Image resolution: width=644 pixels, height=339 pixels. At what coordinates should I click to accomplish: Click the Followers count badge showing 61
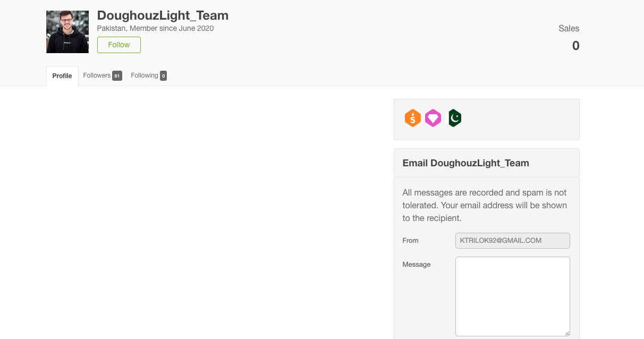[117, 76]
